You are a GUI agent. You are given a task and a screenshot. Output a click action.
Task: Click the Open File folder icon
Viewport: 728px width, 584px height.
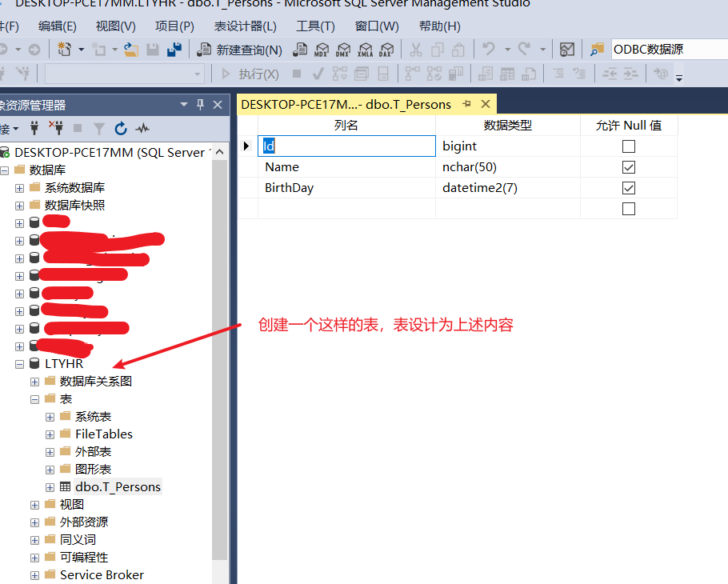131,50
